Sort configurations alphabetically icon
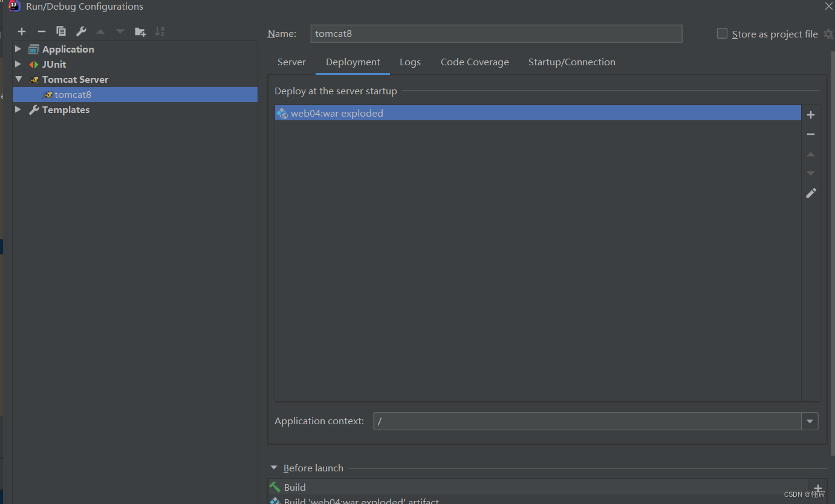 (x=160, y=31)
